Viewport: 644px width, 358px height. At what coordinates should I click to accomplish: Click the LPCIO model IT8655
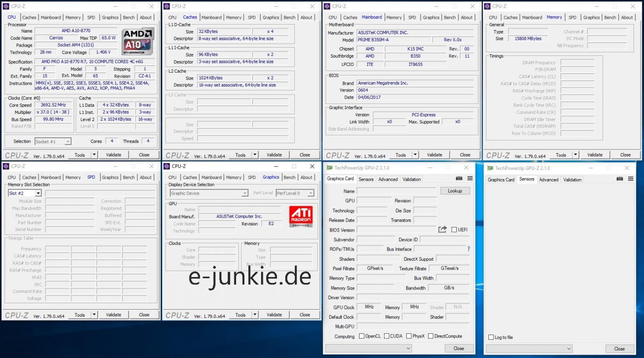415,64
